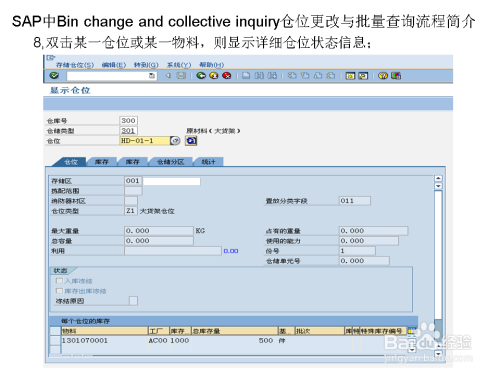Viewport: 500px width, 375px height.
Task: Click the Find binoculars icon
Action: 259,76
